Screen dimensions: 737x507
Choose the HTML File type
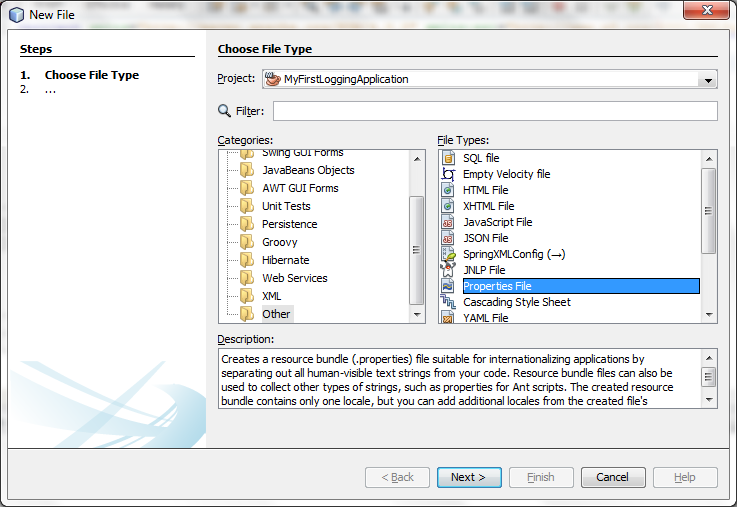point(486,190)
